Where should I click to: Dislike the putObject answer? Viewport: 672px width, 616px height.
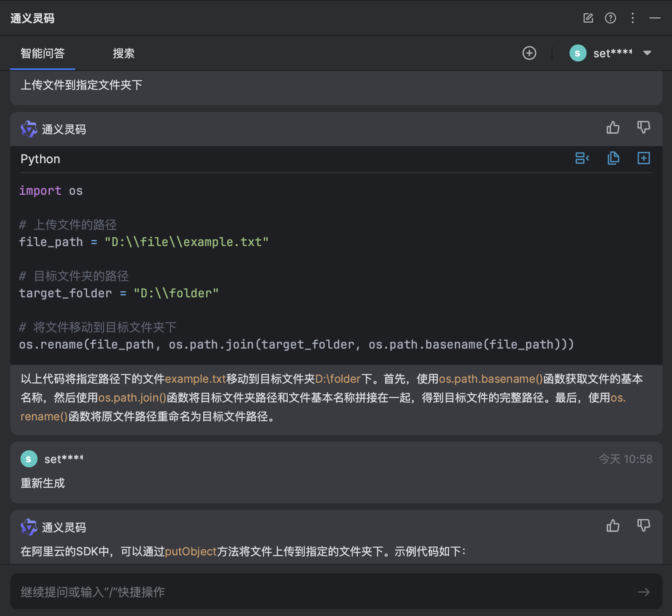tap(643, 525)
